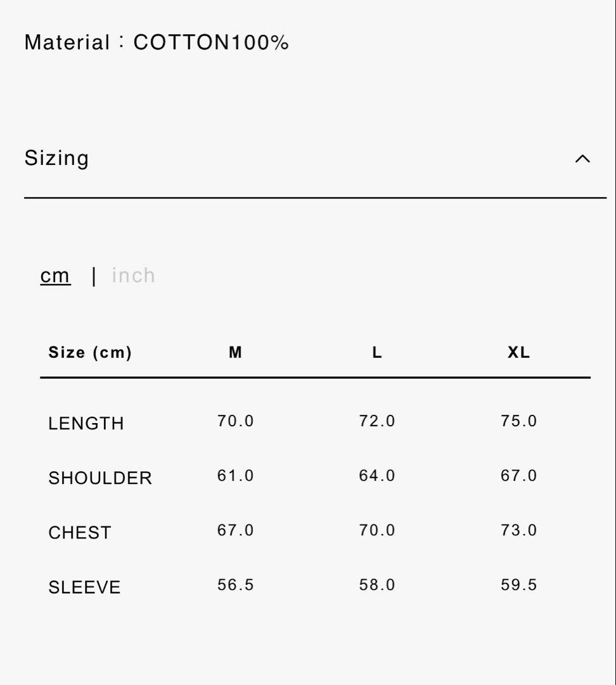Select the M size column header
Image resolution: width=616 pixels, height=685 pixels.
click(235, 353)
